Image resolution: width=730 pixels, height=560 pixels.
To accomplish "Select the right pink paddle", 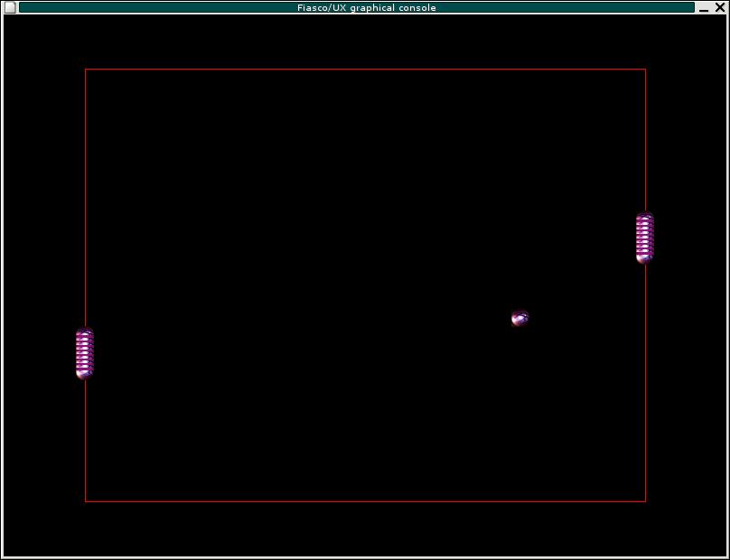I will click(x=644, y=238).
